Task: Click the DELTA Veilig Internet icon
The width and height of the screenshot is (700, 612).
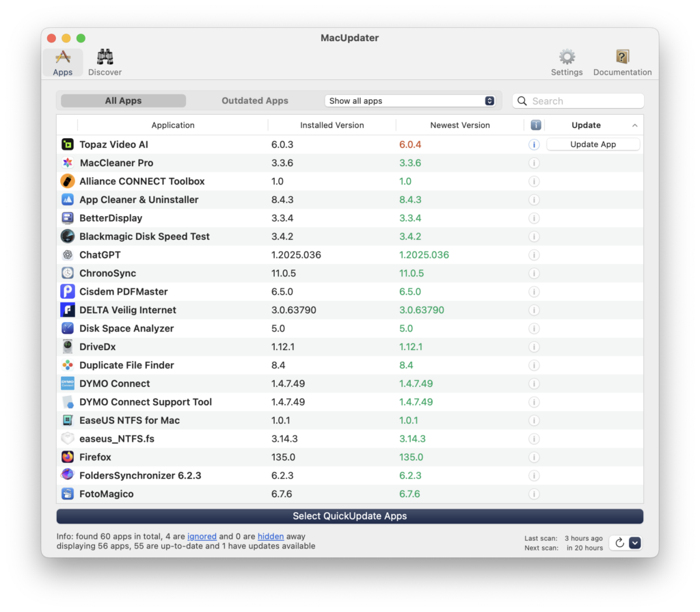Action: [68, 310]
